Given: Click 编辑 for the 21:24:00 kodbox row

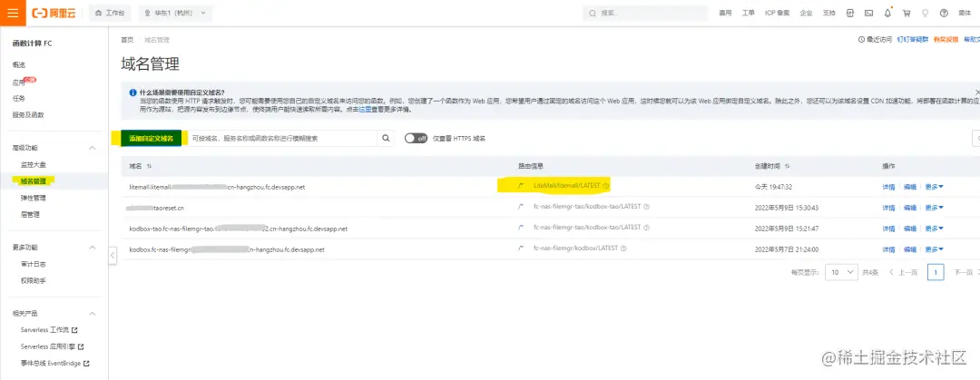Looking at the screenshot, I should 910,249.
